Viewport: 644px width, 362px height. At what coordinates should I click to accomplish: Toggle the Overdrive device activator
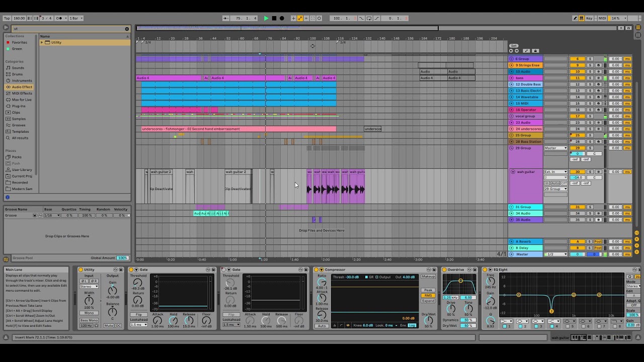[445, 269]
